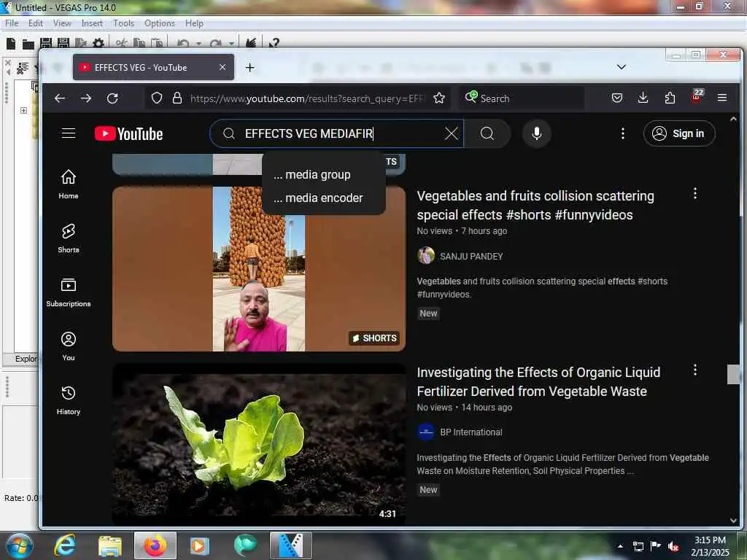Open YouTube guide hamburger menu
Screen dimensions: 747x560
[x=69, y=133]
